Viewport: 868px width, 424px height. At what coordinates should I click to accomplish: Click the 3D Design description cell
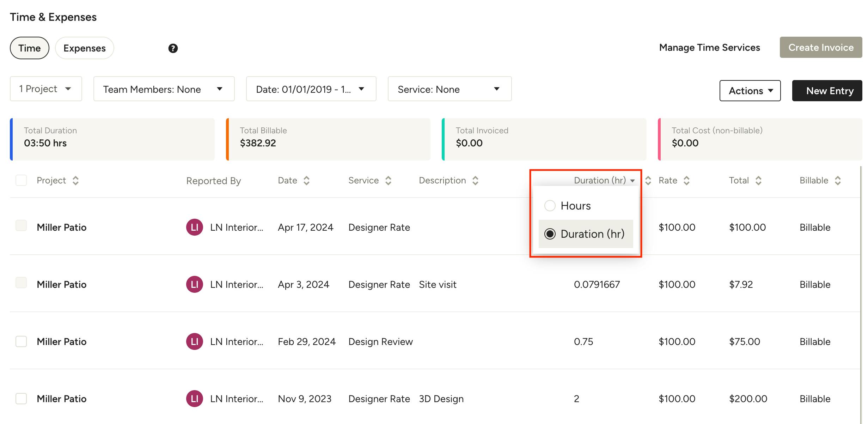point(441,399)
